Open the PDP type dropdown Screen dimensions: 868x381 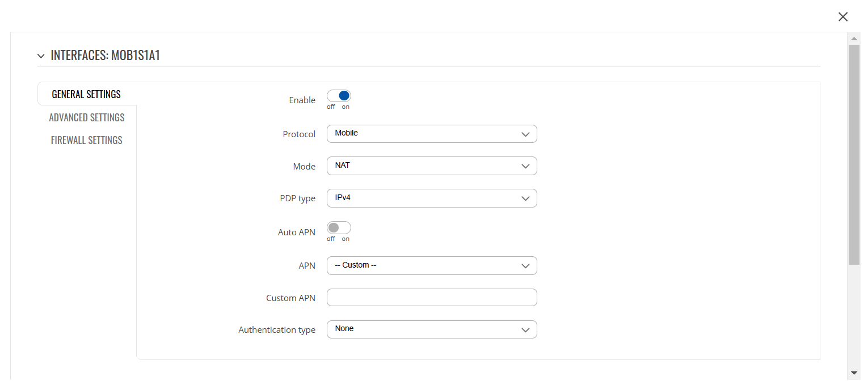(431, 198)
